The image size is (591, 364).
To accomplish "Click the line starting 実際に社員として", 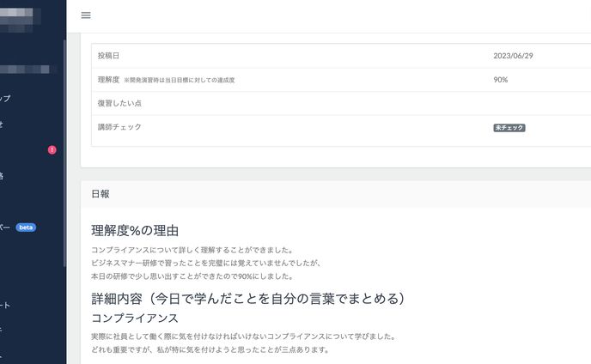I will [x=243, y=337].
